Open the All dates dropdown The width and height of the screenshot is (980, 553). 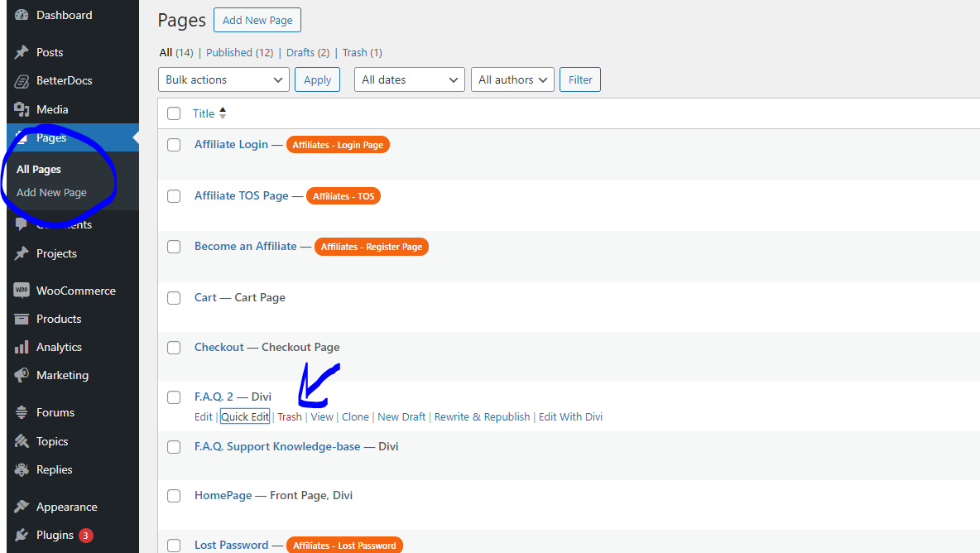[x=410, y=79]
